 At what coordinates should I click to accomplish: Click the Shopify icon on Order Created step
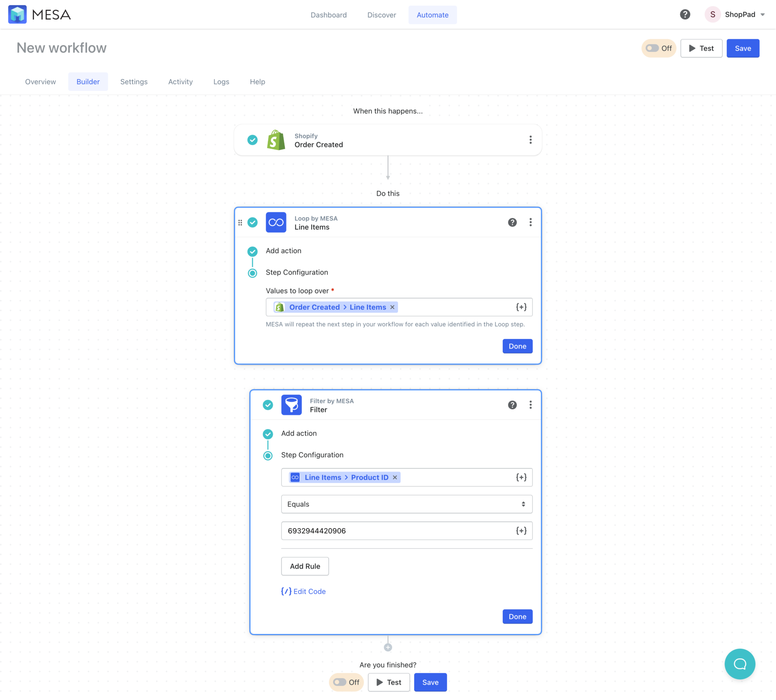click(x=276, y=140)
